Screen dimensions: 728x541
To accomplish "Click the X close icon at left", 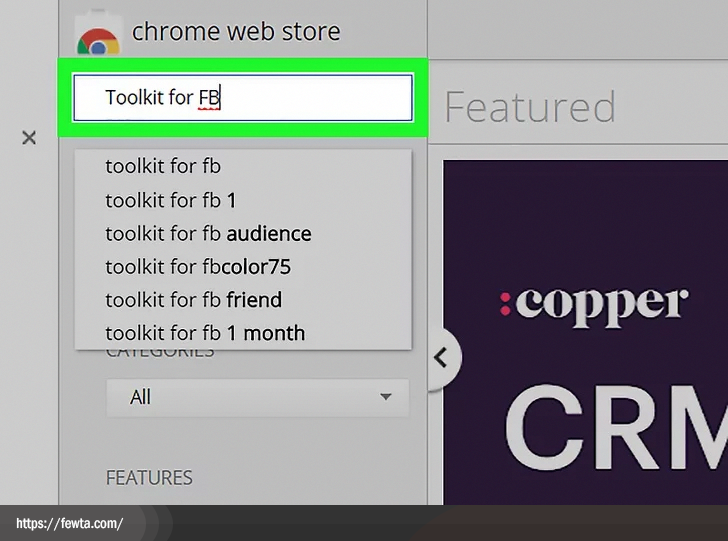I will pos(29,137).
